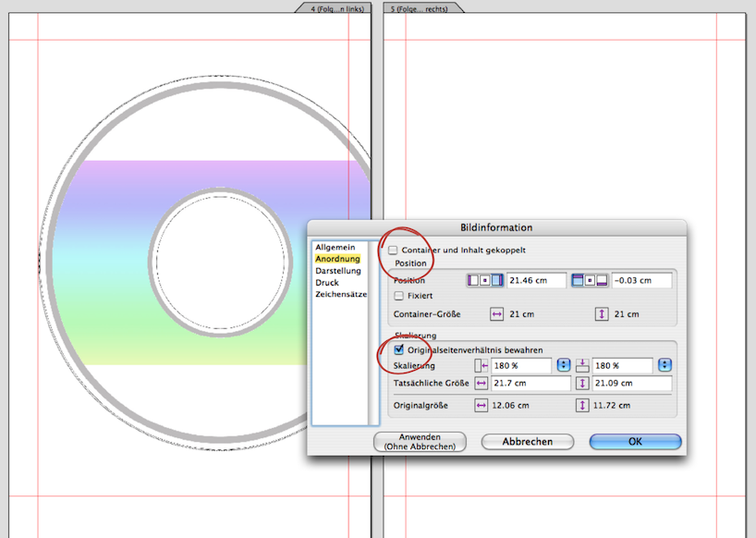Toggle the Fixiert checkbox
756x538 pixels.
click(398, 296)
